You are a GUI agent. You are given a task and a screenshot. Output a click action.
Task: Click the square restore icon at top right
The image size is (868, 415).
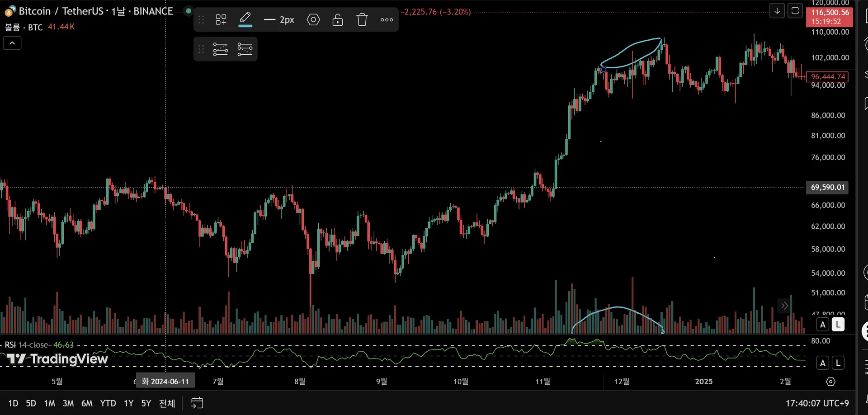[x=795, y=11]
